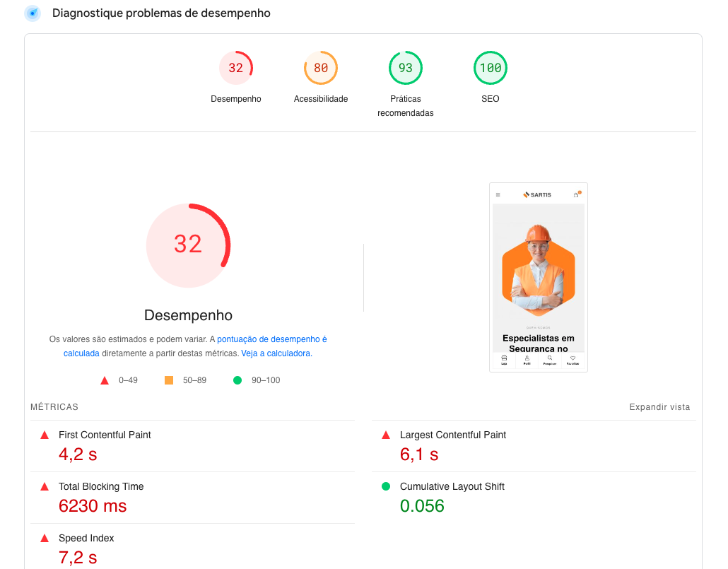The image size is (728, 569).
Task: Select the Favoritos heart icon in the preview
Action: pyautogui.click(x=573, y=358)
